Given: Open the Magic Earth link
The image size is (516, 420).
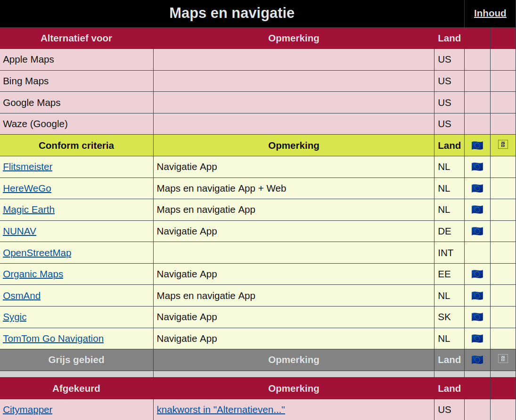Looking at the screenshot, I should click(x=29, y=210).
